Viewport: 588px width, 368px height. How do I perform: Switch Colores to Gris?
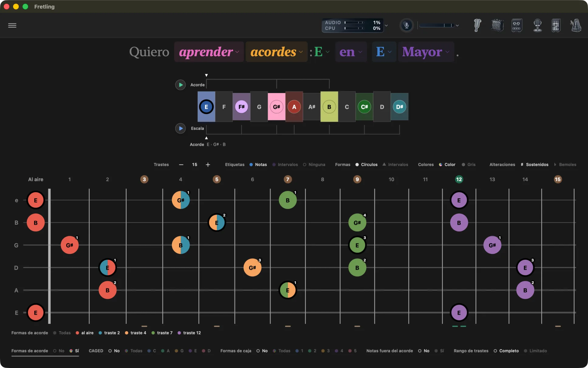click(x=469, y=165)
